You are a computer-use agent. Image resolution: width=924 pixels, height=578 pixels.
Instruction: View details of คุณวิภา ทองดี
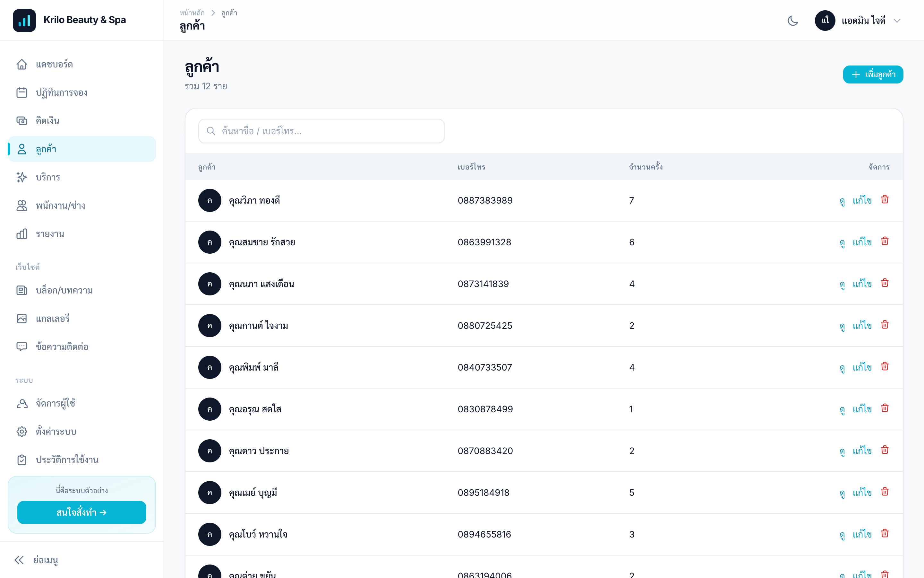coord(842,201)
